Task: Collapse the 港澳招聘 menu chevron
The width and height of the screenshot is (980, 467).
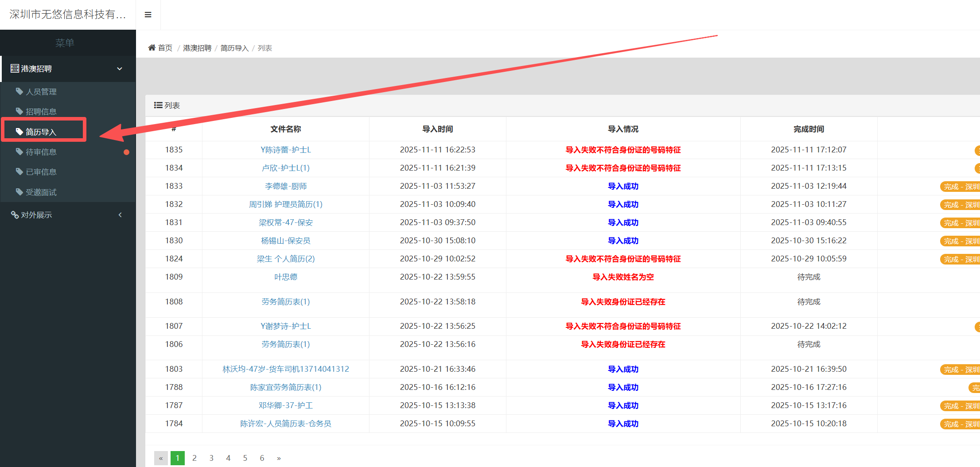Action: click(119, 69)
